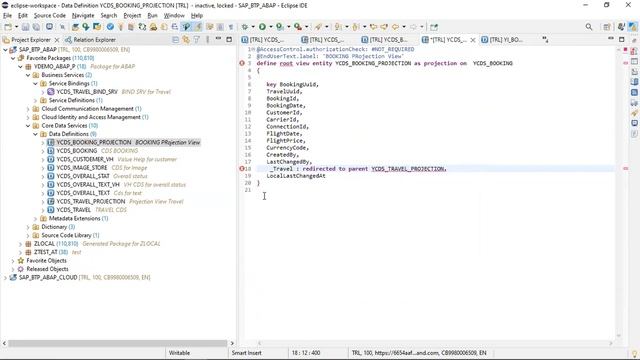The image size is (640, 360).
Task: Click the Debug gear icon
Action: click(x=245, y=27)
